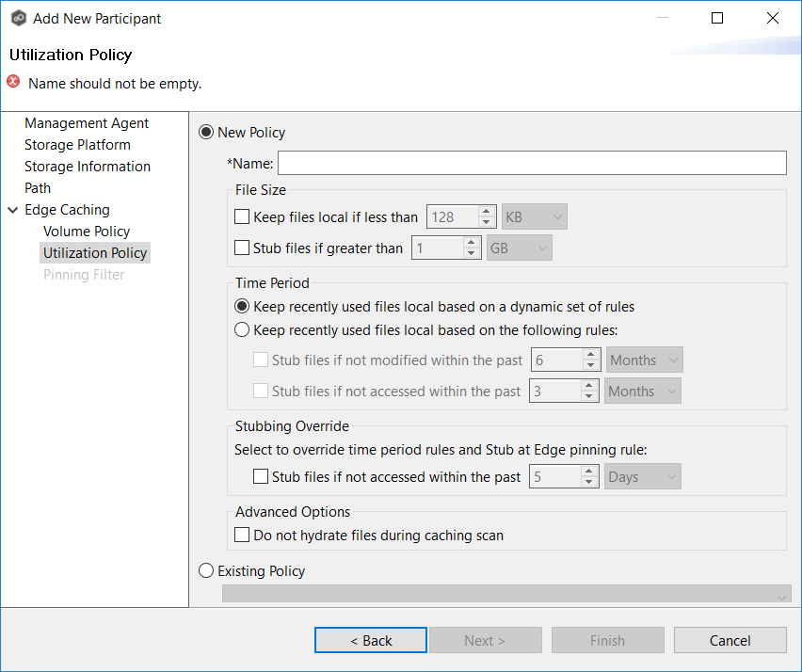Screen dimensions: 802x672
Task: Enable Keep files local if less than
Action: [242, 217]
